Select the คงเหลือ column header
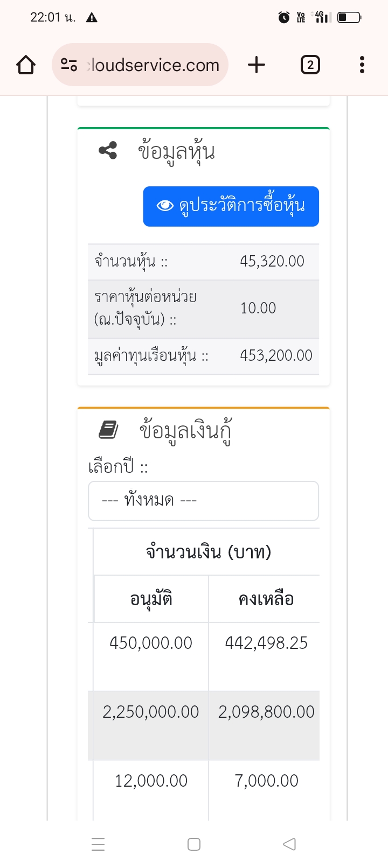The width and height of the screenshot is (388, 868). tap(266, 599)
